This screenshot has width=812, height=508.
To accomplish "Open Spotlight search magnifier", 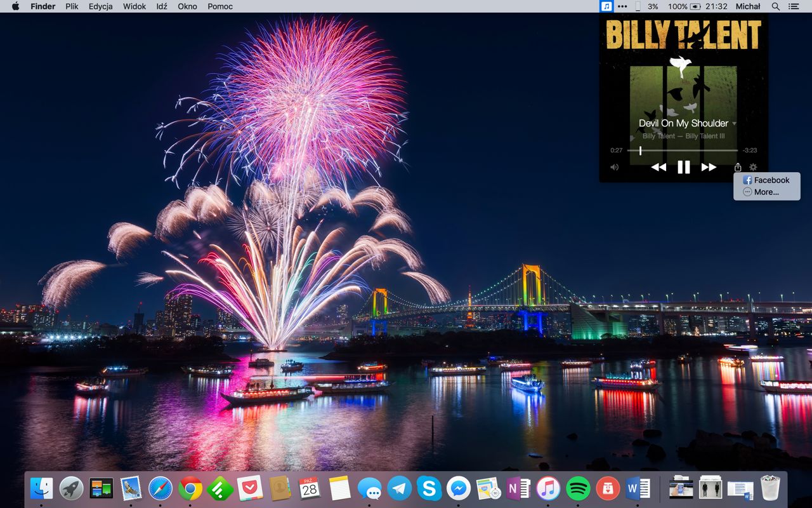I will [776, 6].
